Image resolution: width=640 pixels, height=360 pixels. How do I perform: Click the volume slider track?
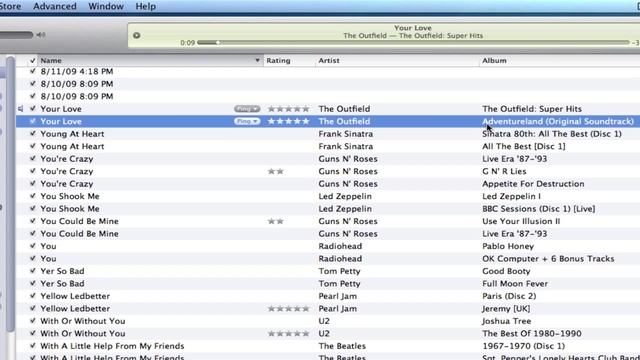tap(16, 35)
